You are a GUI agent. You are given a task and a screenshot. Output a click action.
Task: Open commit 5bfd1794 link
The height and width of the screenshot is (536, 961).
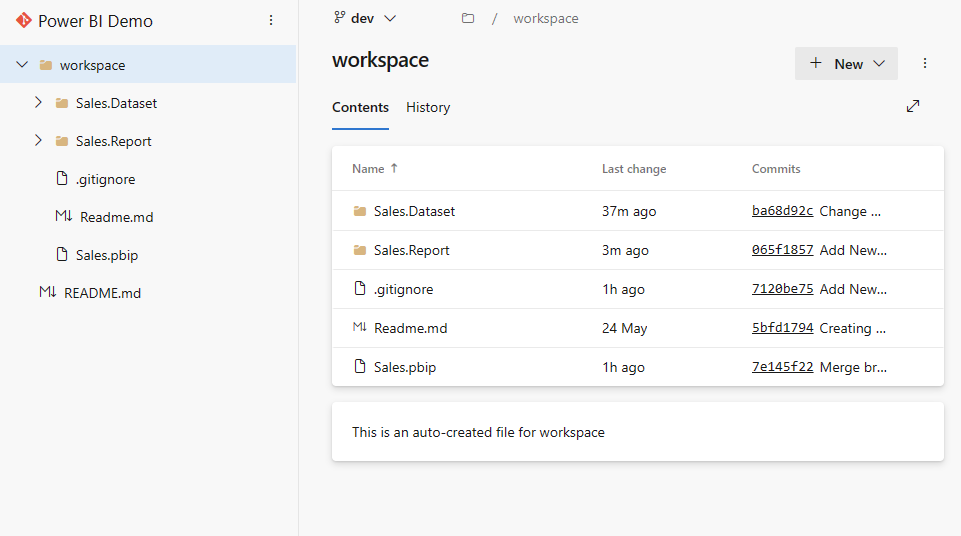tap(783, 328)
